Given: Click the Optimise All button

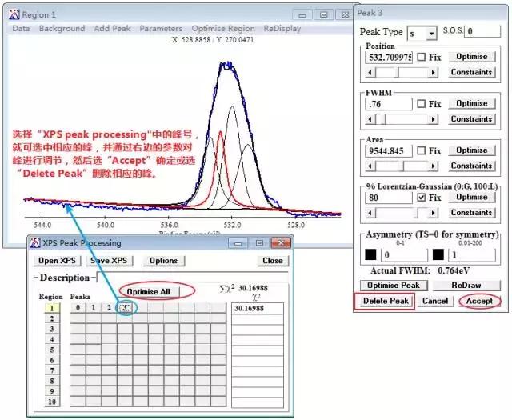Looking at the screenshot, I should [x=149, y=292].
